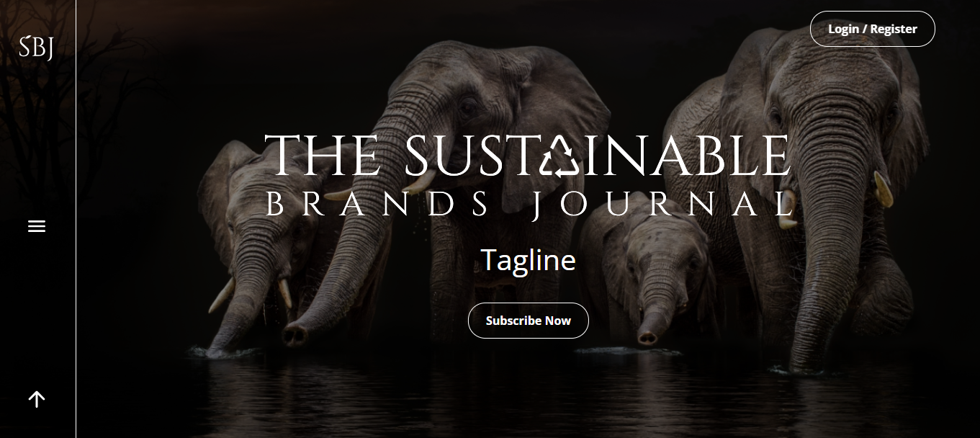This screenshot has width=980, height=438.
Task: Click the word 'Register' in the top button
Action: (x=894, y=29)
